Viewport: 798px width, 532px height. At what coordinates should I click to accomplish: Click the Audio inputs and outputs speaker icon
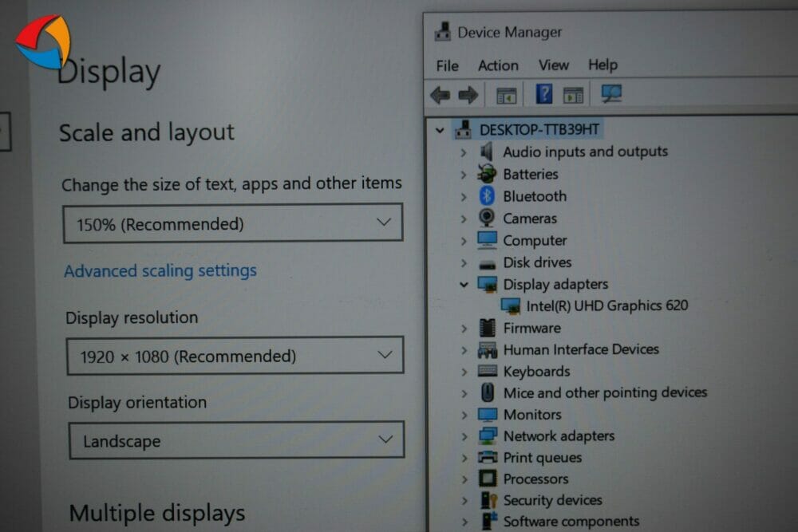(487, 152)
